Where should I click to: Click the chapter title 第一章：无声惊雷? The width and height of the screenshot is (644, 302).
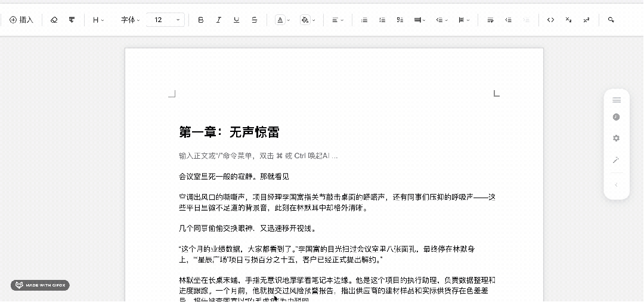[229, 132]
